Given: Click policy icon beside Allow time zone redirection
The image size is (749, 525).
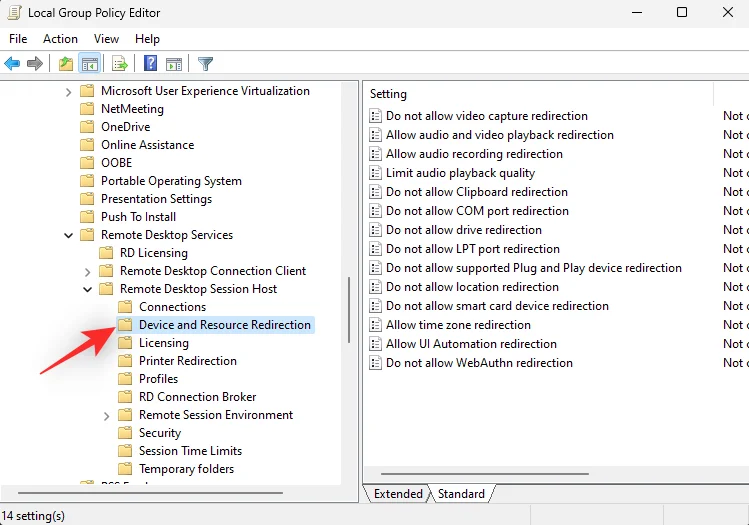Looking at the screenshot, I should (375, 325).
